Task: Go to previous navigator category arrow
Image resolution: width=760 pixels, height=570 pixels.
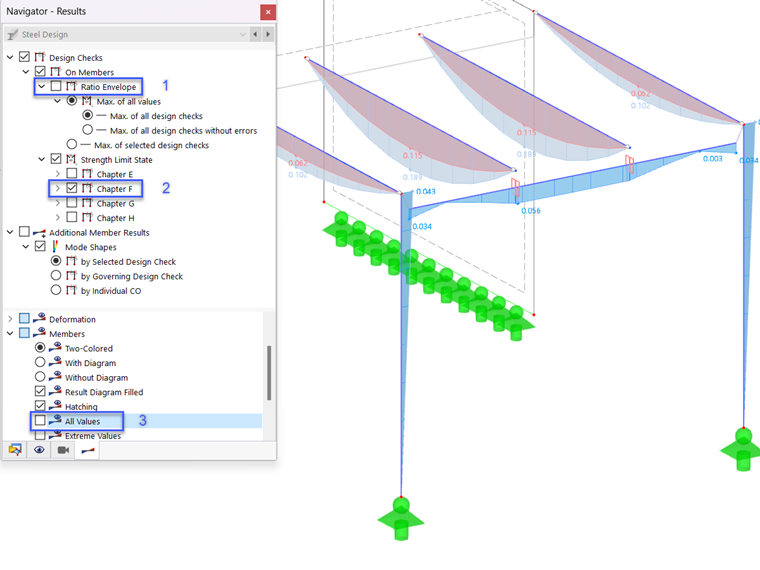Action: 255,34
